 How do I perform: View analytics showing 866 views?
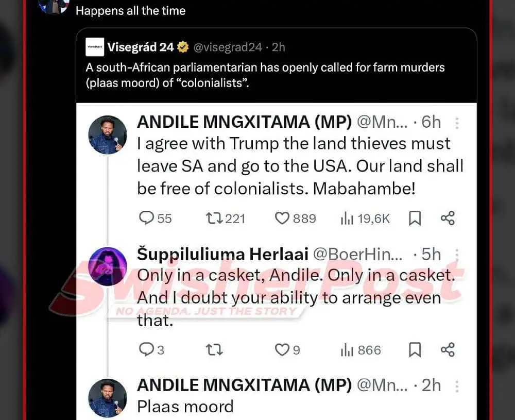pyautogui.click(x=347, y=350)
